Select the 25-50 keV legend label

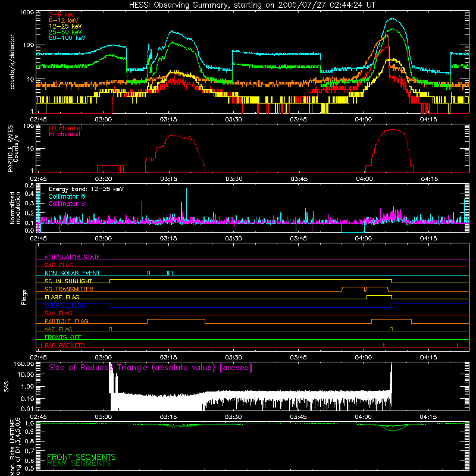click(65, 32)
